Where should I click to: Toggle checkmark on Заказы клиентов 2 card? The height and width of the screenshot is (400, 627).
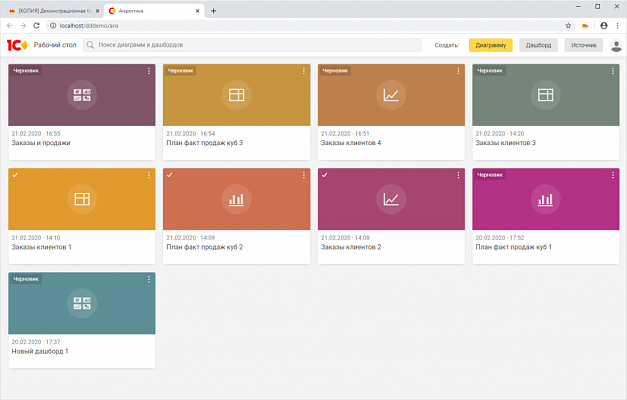[324, 174]
